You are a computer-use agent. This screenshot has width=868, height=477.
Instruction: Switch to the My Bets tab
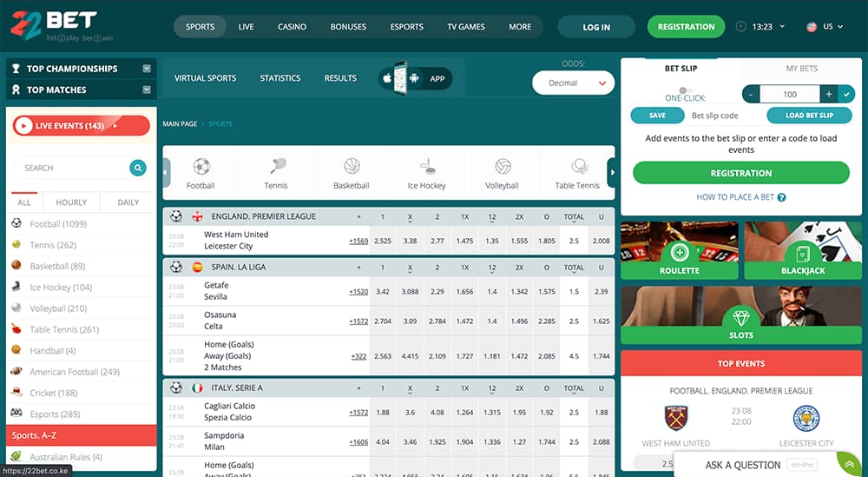[x=801, y=68]
